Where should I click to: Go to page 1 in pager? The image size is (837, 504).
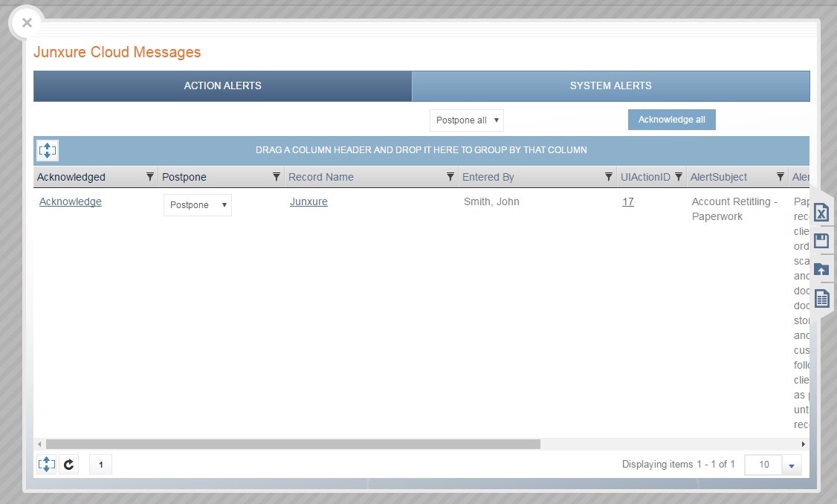tap(101, 465)
